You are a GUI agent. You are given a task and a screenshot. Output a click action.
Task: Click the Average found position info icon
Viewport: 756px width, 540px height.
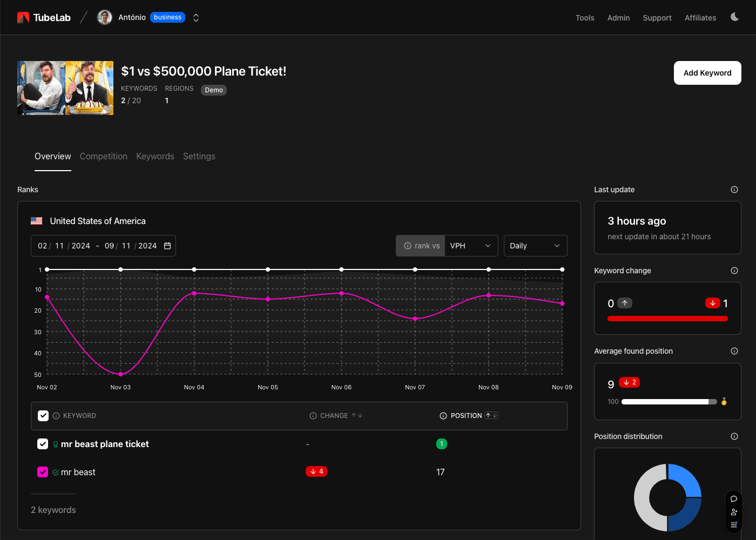(x=734, y=351)
